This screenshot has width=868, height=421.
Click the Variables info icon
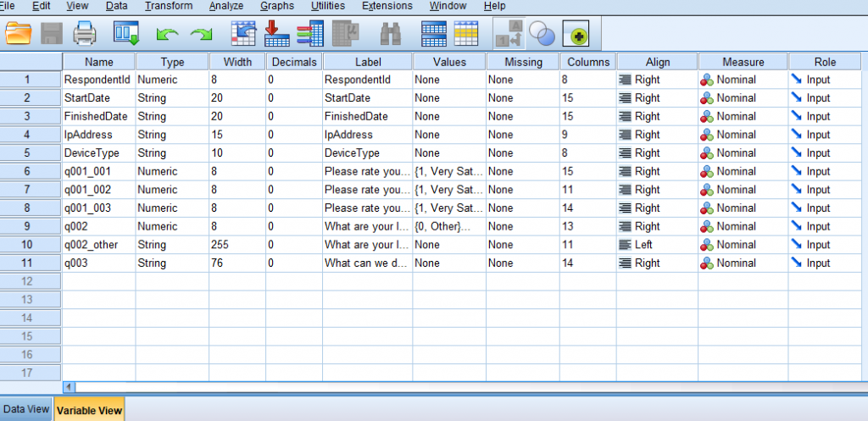pos(310,34)
